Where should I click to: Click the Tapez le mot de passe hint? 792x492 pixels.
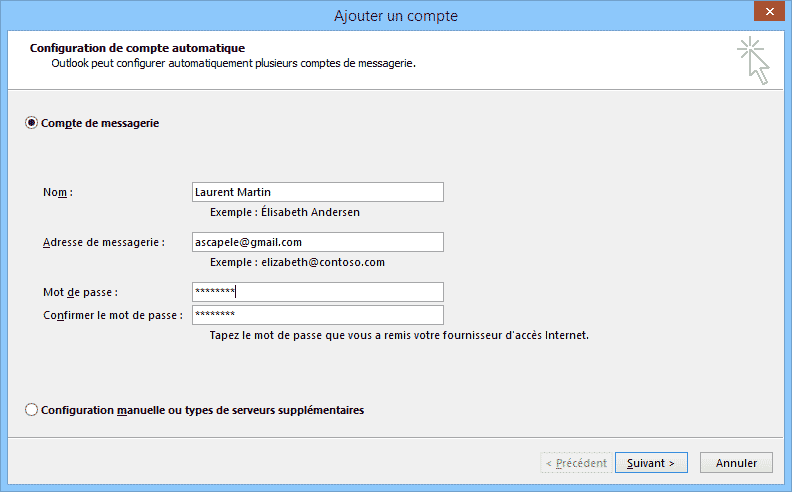tap(399, 336)
